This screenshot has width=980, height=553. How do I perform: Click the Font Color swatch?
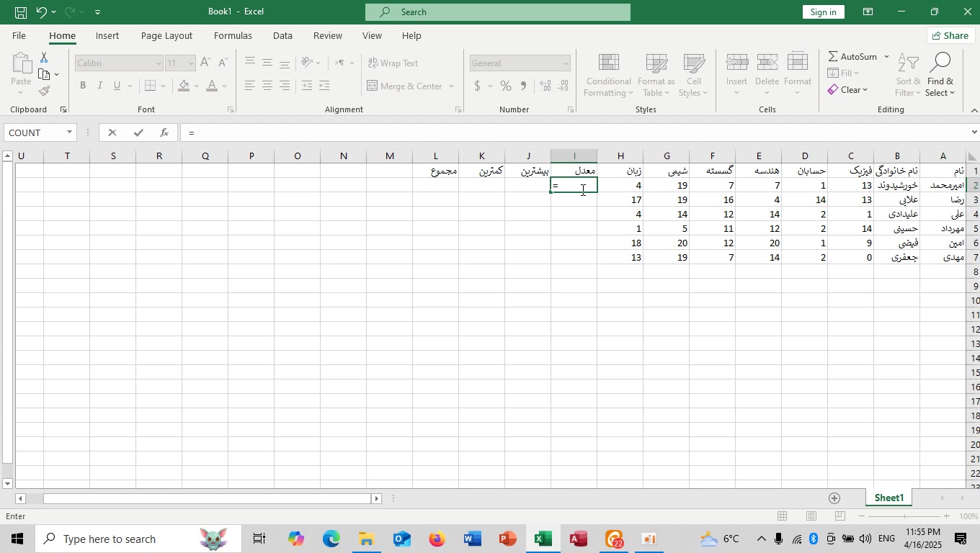coord(212,86)
